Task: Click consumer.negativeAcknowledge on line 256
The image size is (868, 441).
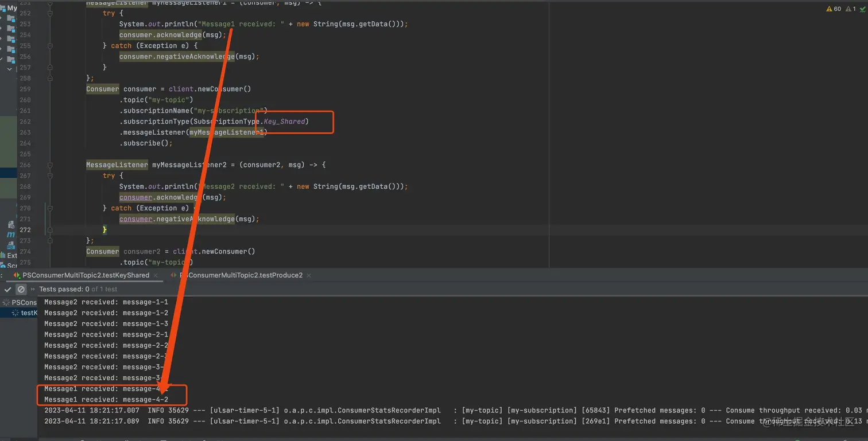Action: coord(177,57)
